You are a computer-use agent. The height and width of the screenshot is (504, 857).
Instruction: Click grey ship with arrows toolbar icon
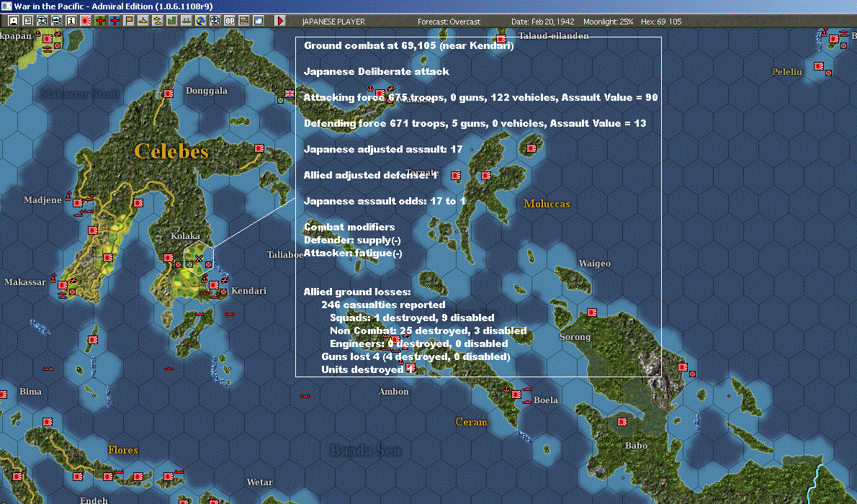pyautogui.click(x=187, y=21)
